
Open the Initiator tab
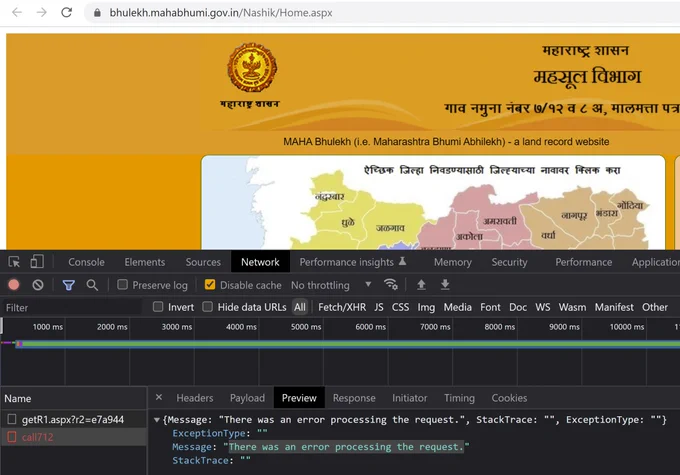tap(409, 398)
